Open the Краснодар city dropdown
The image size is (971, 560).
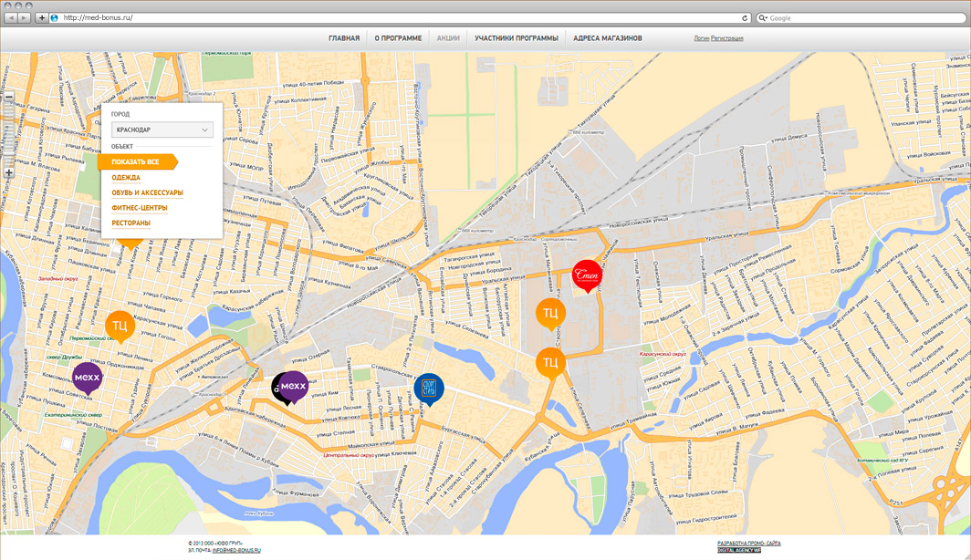(162, 130)
